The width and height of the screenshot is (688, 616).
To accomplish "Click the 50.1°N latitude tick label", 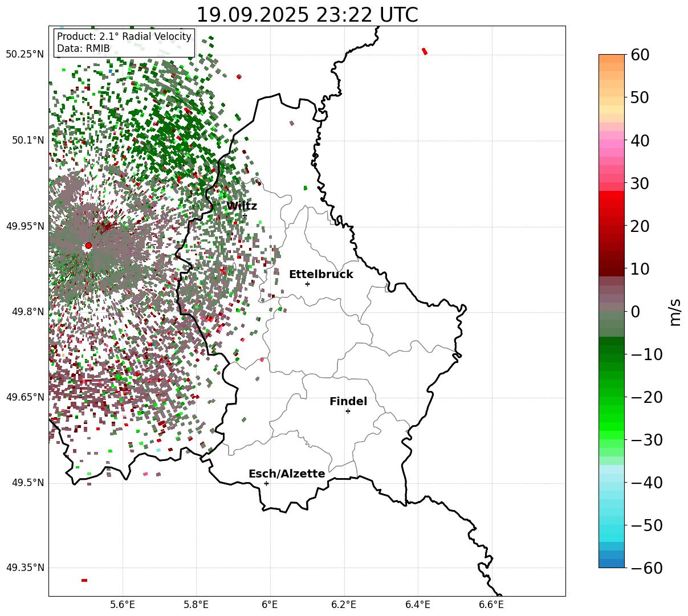I will point(27,140).
